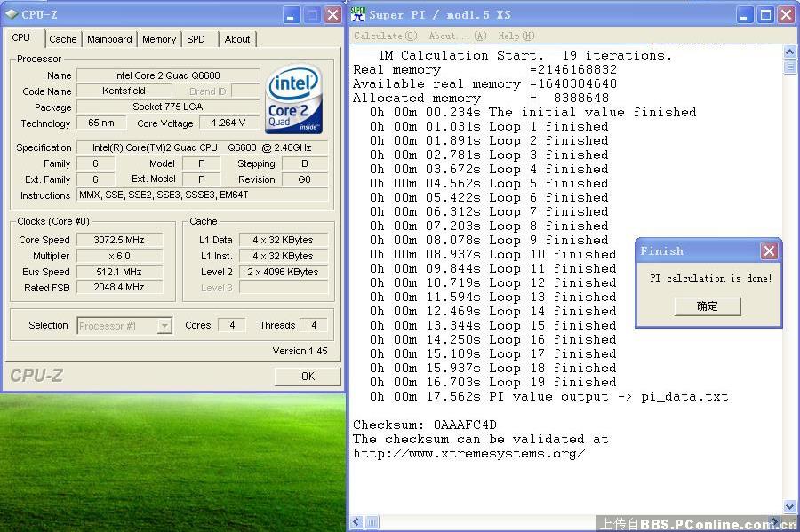Image resolution: width=800 pixels, height=532 pixels.
Task: Click the 'Real memory' line in Super PI
Action: pos(484,69)
